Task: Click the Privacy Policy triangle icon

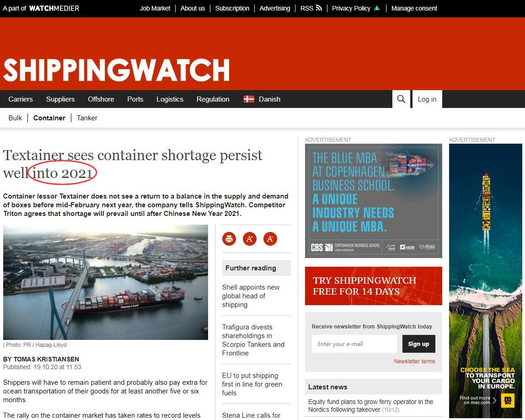Action: click(x=377, y=8)
